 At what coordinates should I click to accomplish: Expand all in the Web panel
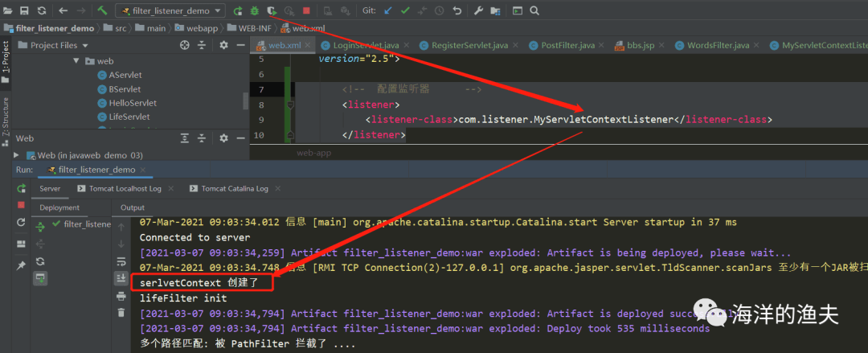click(x=185, y=138)
